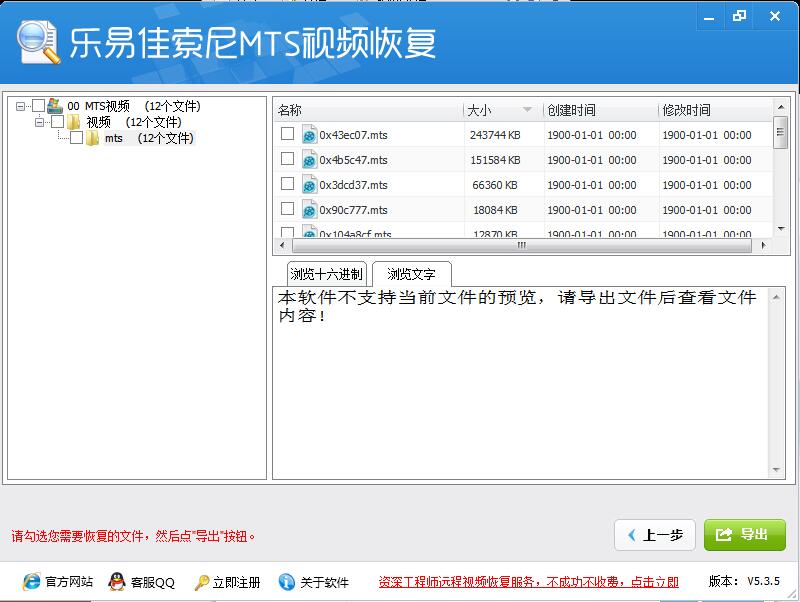Click the file icon of 0x3dcd37.mts
800x602 pixels.
pyautogui.click(x=309, y=185)
